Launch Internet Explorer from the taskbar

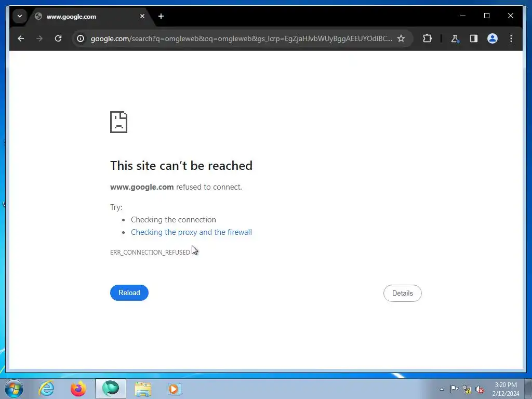click(x=46, y=389)
